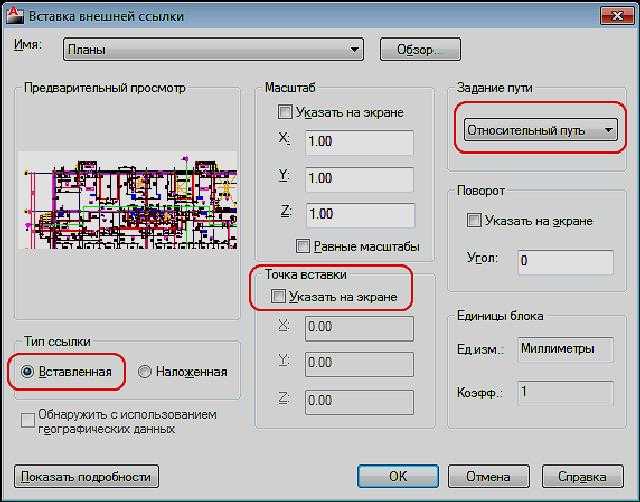Viewport: 640px width, 502px height.
Task: Toggle Обнаружить с использованием географических данных checkbox
Action: pos(28,420)
